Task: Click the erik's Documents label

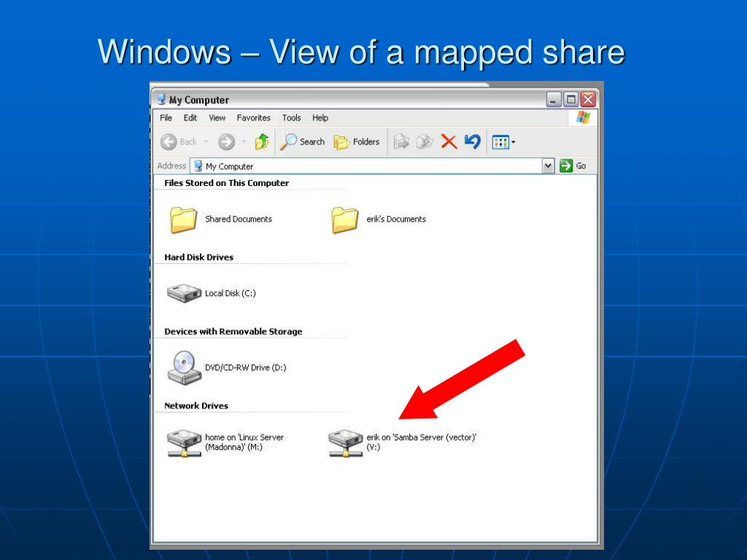Action: (x=396, y=219)
